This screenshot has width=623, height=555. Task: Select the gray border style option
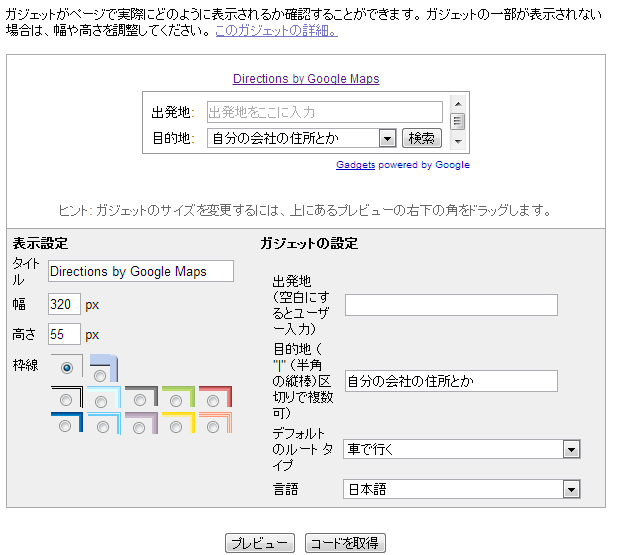point(140,400)
